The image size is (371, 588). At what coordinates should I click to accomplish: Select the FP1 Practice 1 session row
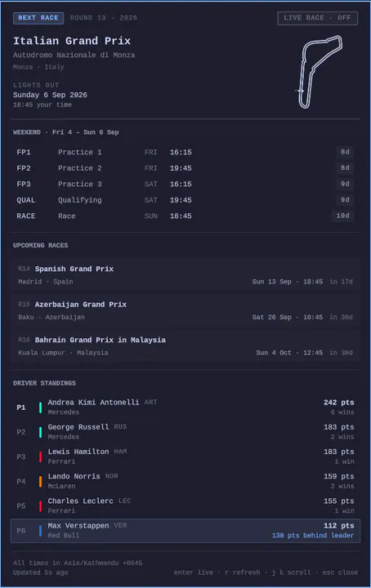(185, 152)
